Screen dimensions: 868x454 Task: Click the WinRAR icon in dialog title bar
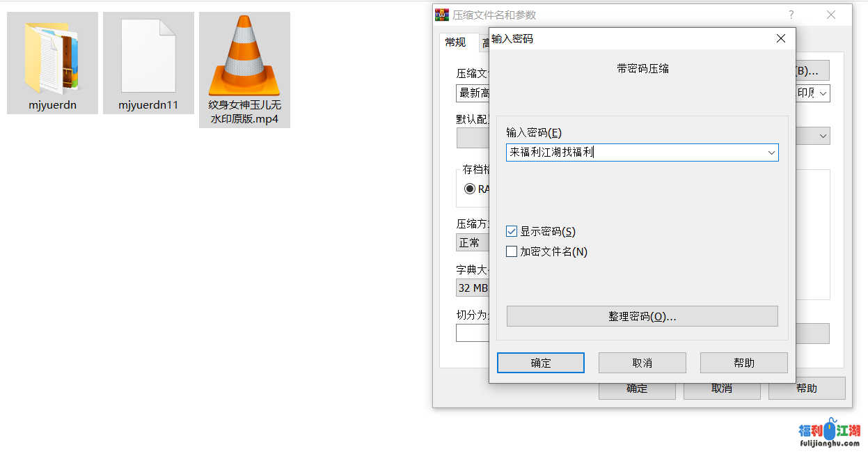(441, 14)
